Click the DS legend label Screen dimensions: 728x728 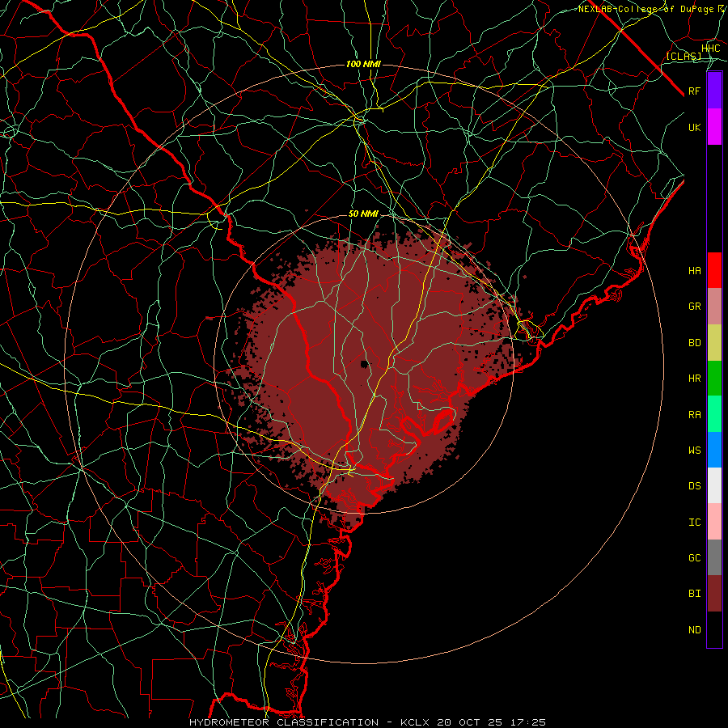tap(695, 486)
